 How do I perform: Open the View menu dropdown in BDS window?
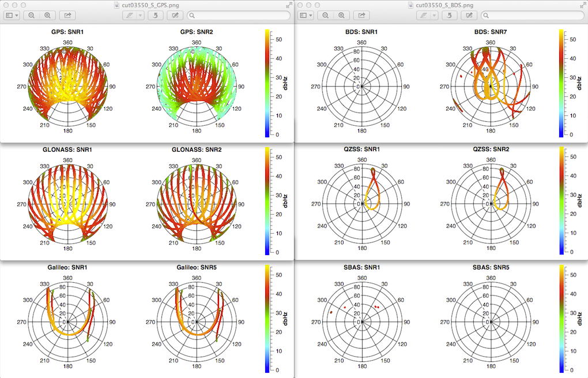click(x=307, y=16)
